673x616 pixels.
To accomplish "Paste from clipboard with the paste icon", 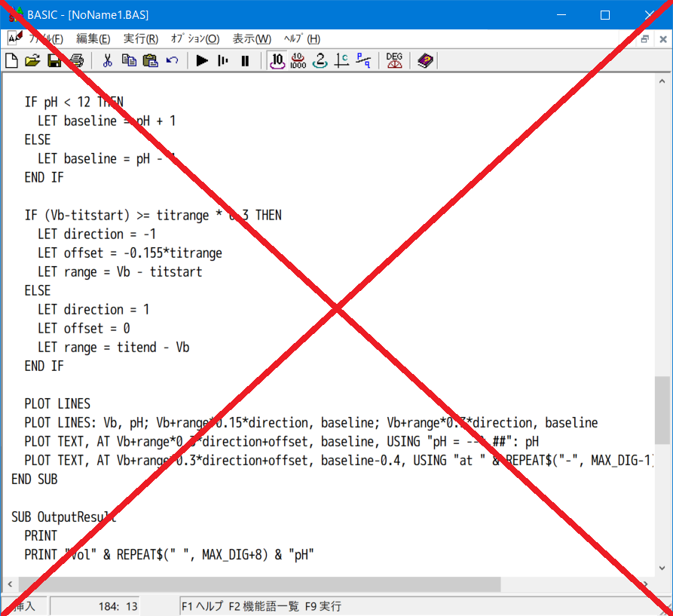I will (x=150, y=61).
